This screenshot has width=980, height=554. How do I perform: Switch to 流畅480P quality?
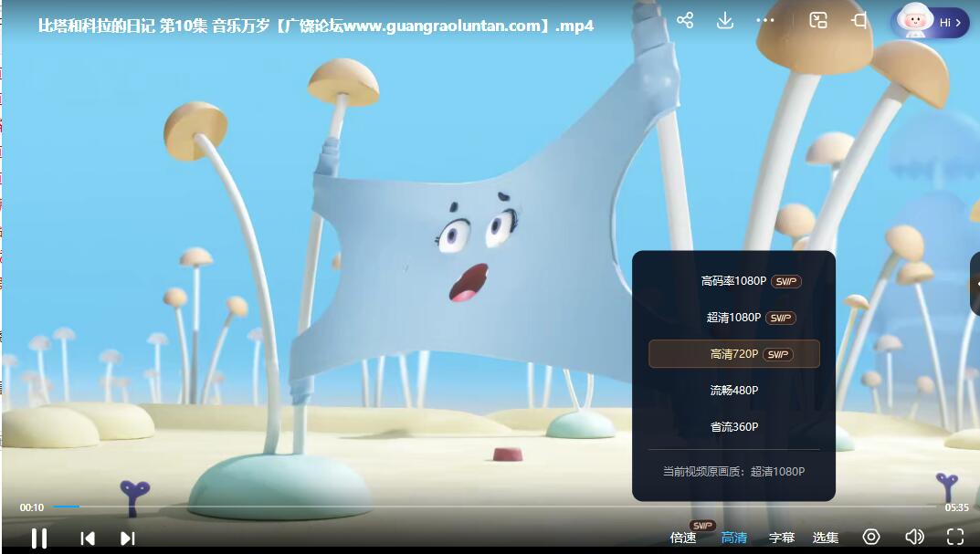pos(733,391)
